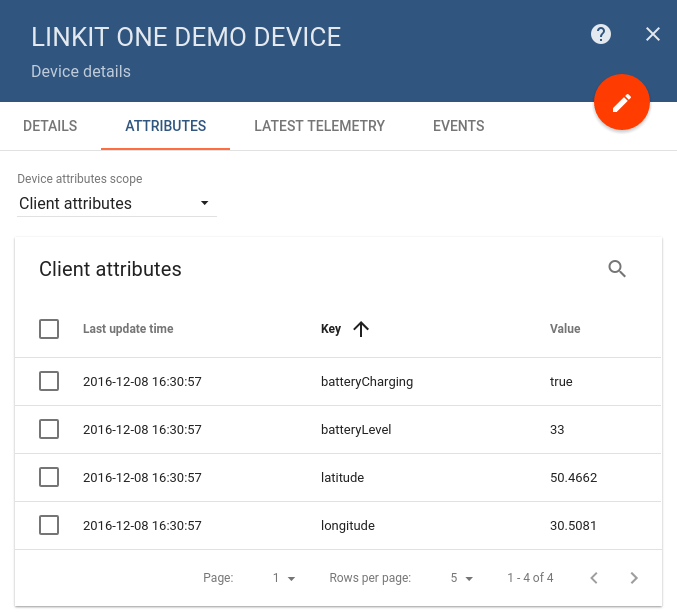
Task: Click the batteryLevel key cell
Action: point(356,430)
